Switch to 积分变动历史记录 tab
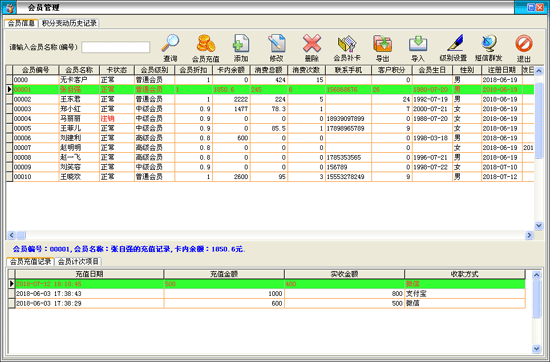550x362 pixels. pyautogui.click(x=69, y=23)
